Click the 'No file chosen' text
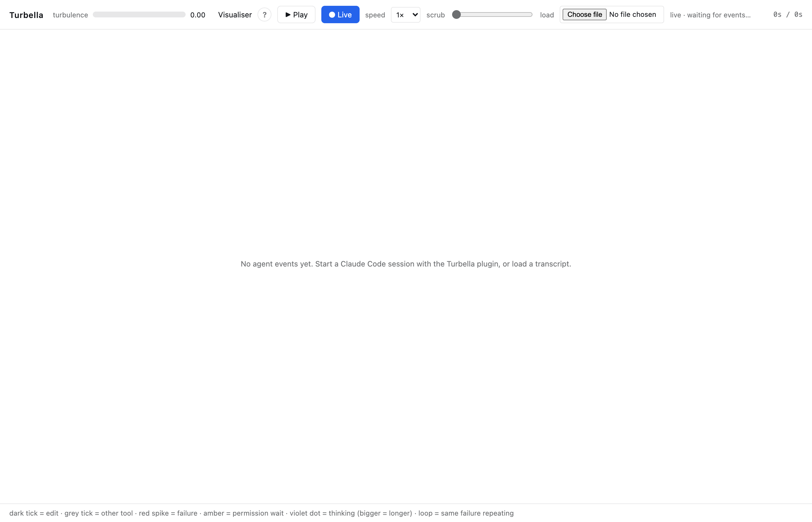This screenshot has width=812, height=522. tap(633, 14)
